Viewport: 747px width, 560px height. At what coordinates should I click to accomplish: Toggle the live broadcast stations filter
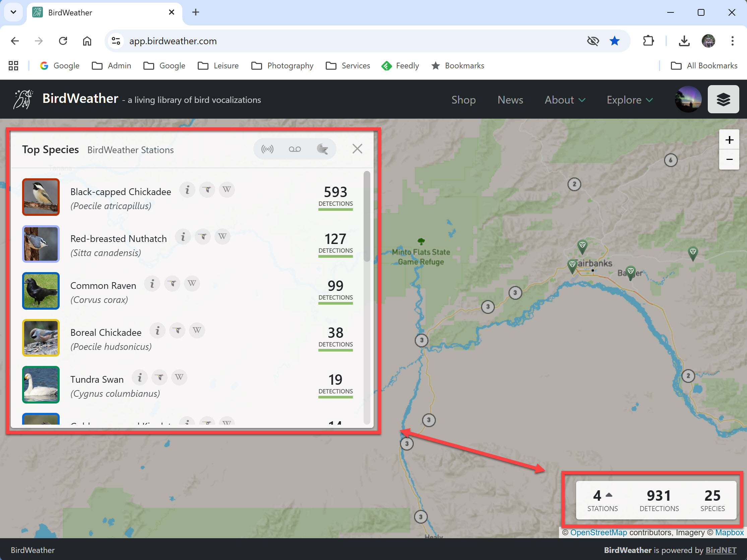pyautogui.click(x=267, y=149)
